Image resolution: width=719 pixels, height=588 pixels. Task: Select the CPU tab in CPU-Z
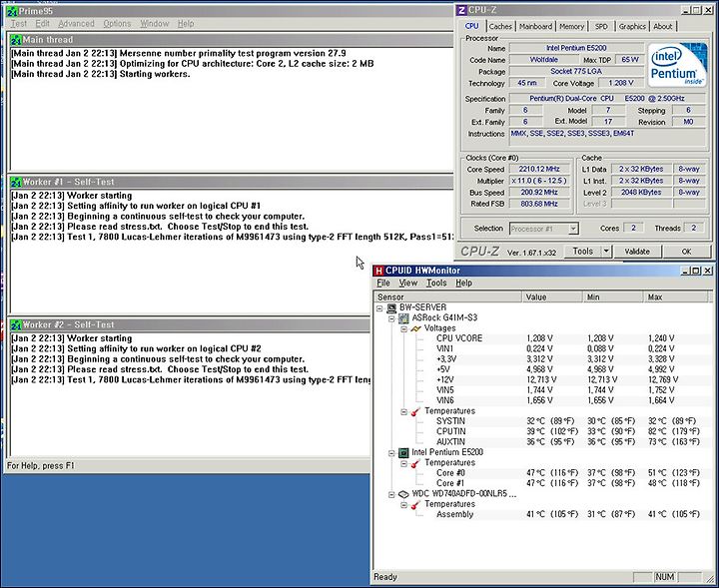coord(471,26)
